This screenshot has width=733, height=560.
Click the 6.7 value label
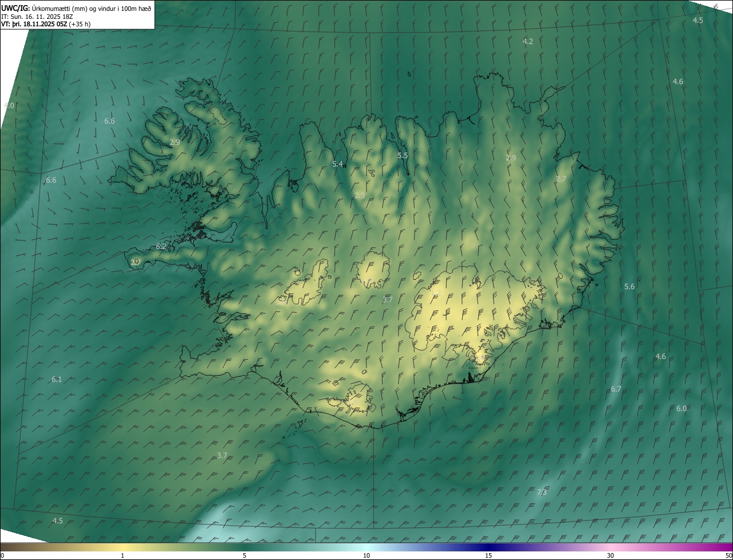tap(616, 389)
